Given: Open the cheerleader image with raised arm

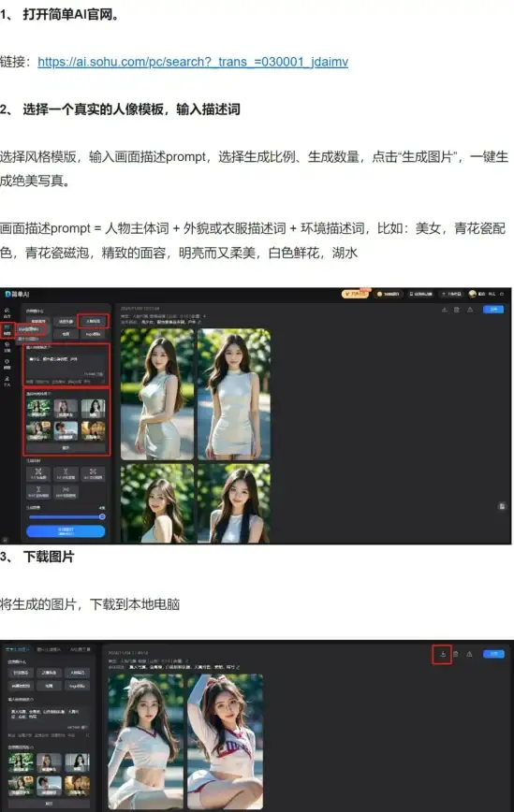Looking at the screenshot, I should [x=225, y=742].
